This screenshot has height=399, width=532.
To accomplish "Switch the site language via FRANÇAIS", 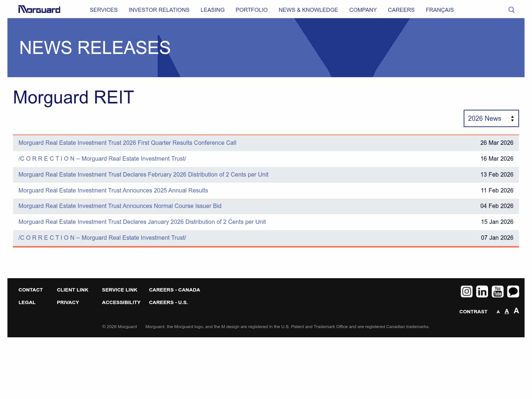I will coord(440,10).
